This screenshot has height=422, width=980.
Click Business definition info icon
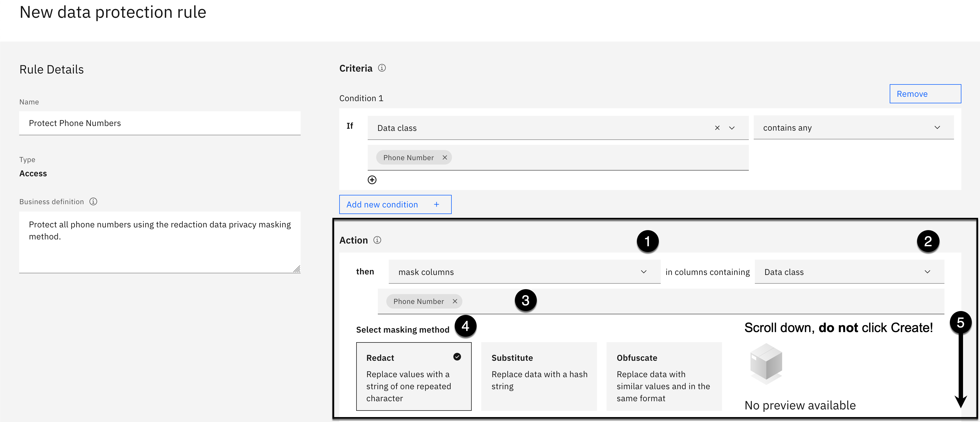click(93, 201)
